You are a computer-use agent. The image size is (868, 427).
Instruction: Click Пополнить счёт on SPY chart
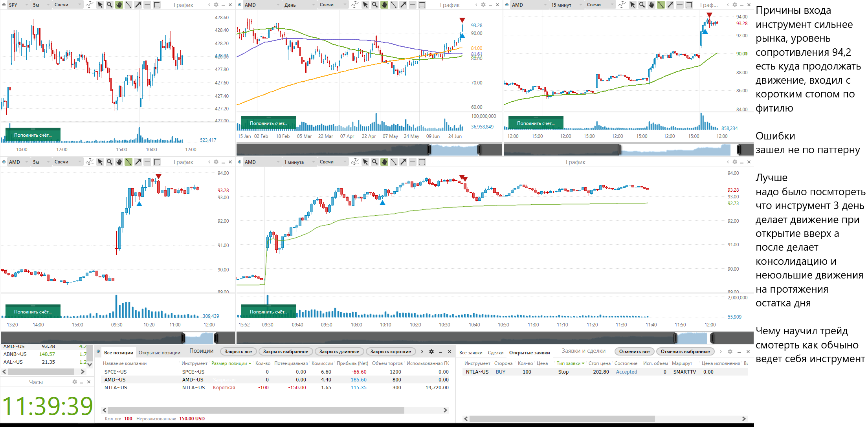33,135
